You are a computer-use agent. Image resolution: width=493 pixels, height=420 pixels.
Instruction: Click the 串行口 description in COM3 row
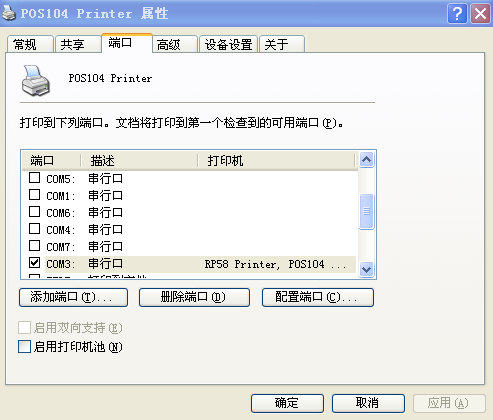(x=105, y=264)
